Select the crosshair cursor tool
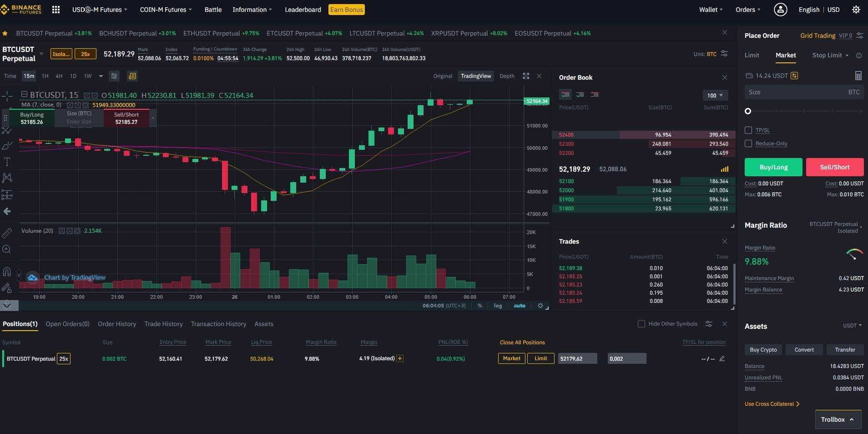This screenshot has width=868, height=434. tap(7, 96)
